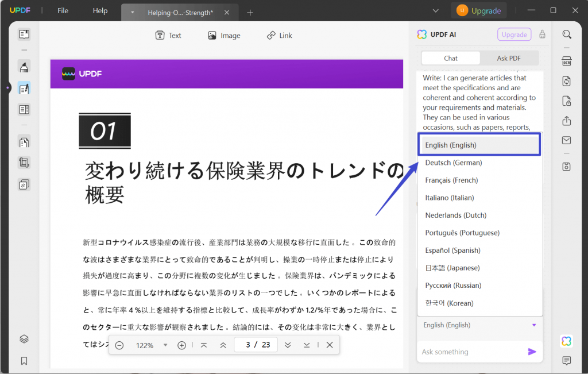Click the Upgrade button in AI panel

(514, 34)
